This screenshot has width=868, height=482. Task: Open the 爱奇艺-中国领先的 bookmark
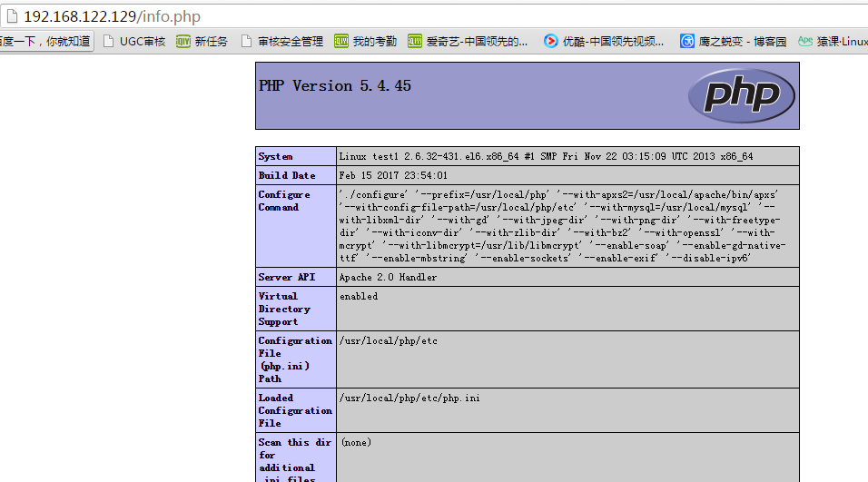(x=468, y=42)
